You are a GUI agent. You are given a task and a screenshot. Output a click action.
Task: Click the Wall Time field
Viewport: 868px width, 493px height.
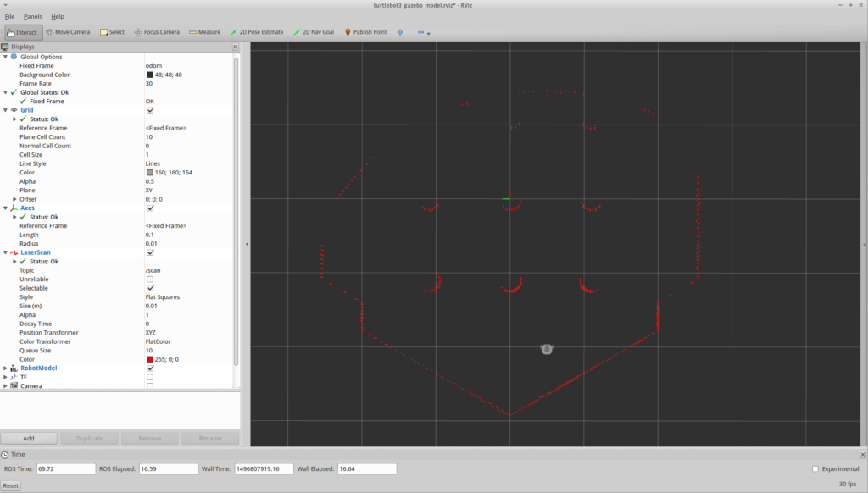pos(264,468)
